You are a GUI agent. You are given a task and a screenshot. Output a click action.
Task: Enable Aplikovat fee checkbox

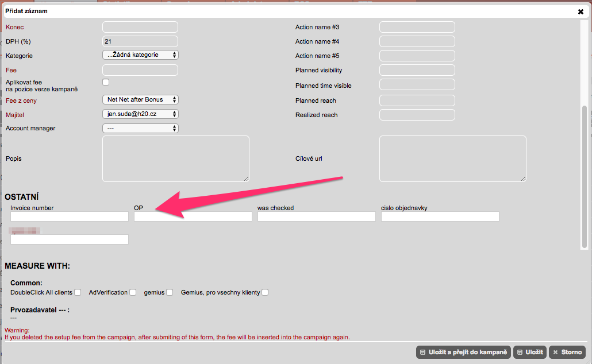coord(106,83)
